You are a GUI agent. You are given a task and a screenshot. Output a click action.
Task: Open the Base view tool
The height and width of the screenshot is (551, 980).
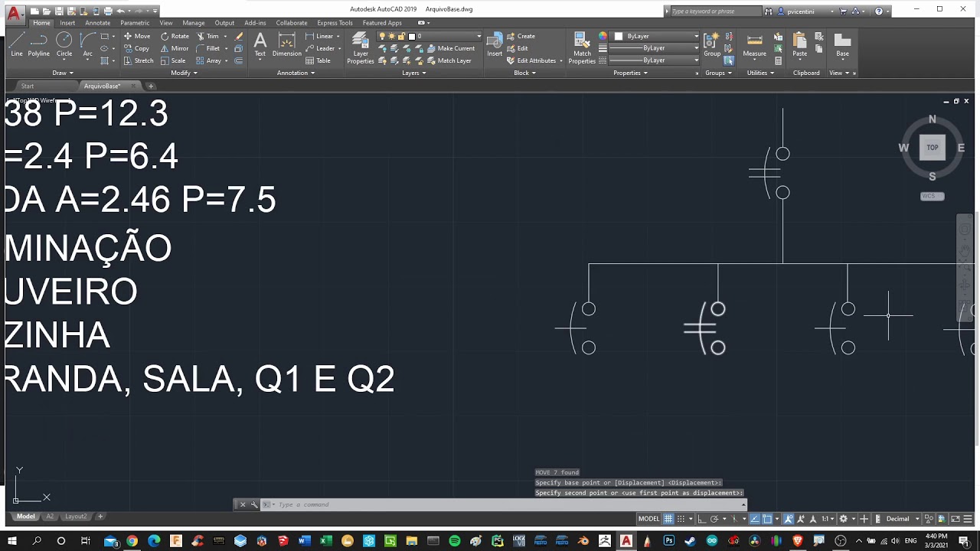click(x=842, y=44)
